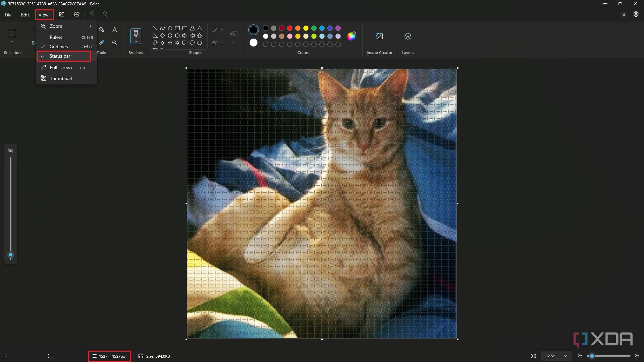Select the Magnifier tool
The height and width of the screenshot is (362, 644).
point(115,43)
